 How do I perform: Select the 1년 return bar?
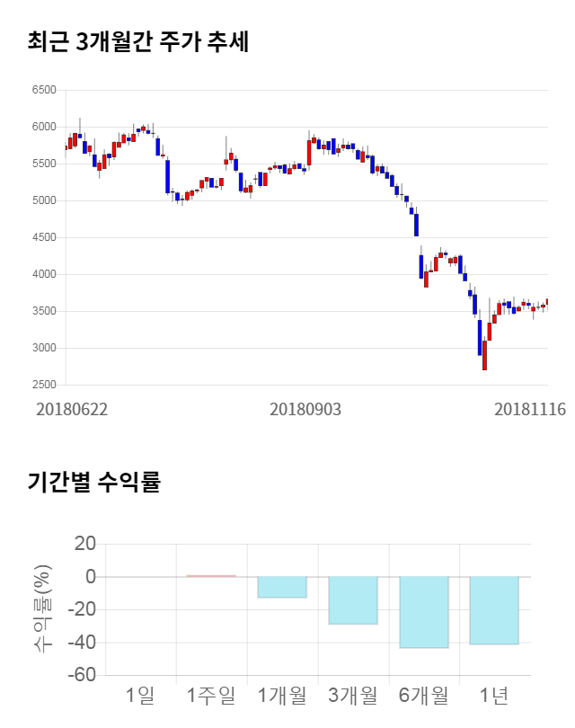click(494, 610)
